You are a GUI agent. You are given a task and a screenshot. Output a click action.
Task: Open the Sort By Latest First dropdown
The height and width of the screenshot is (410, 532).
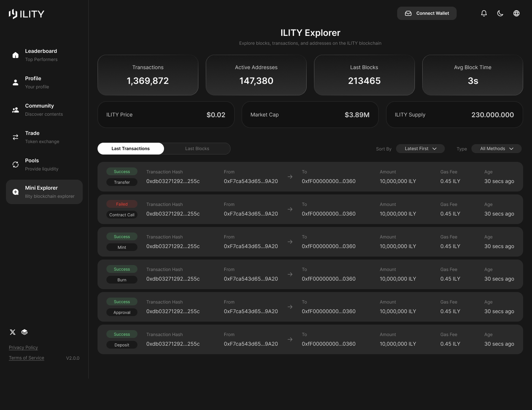coord(420,148)
